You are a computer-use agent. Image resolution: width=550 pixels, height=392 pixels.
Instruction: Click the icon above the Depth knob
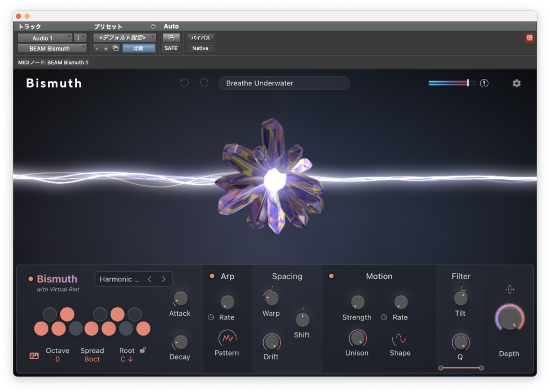510,289
